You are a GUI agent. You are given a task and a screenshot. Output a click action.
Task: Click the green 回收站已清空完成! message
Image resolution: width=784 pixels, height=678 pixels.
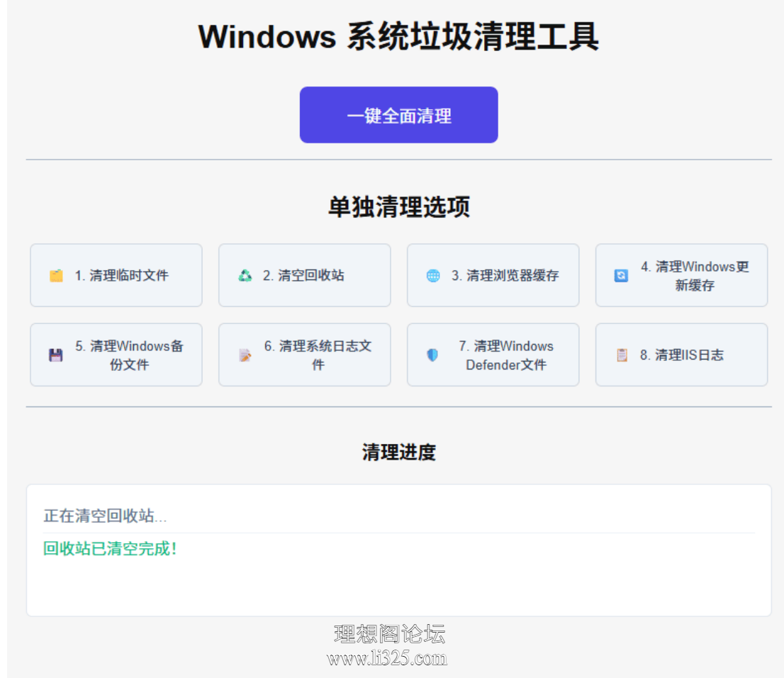pos(110,548)
